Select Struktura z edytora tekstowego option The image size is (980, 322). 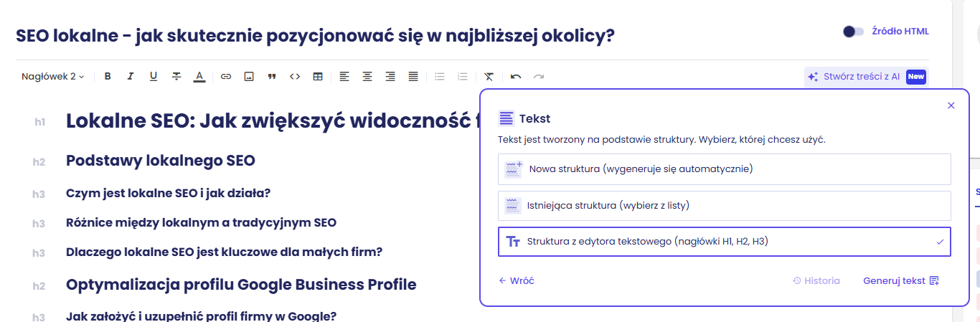(x=724, y=242)
